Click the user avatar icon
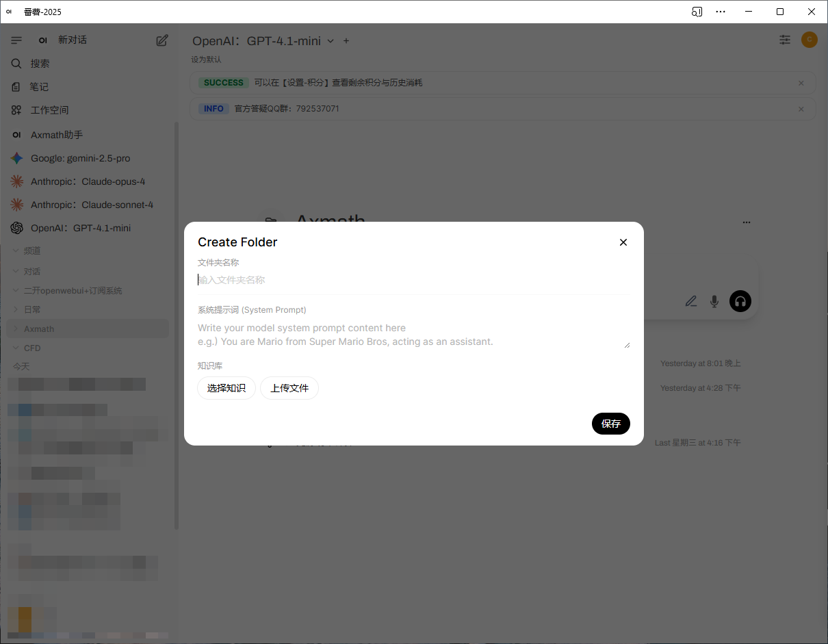This screenshot has width=828, height=644. click(810, 40)
